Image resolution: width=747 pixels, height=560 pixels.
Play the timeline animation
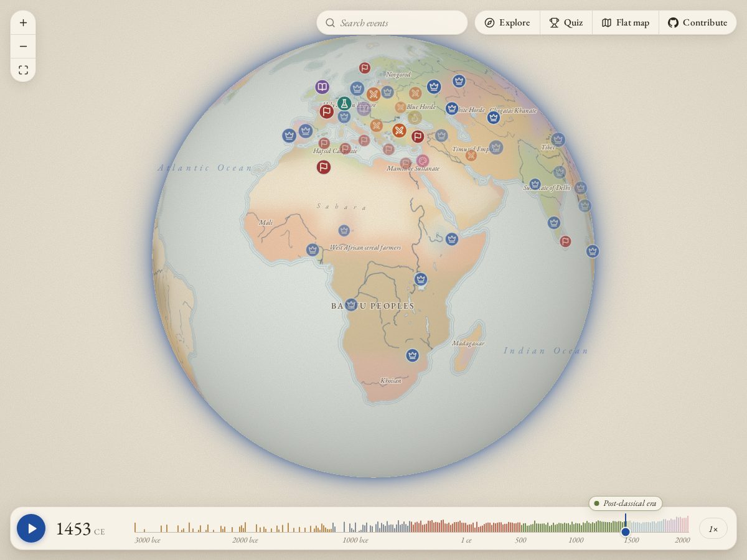click(x=31, y=528)
